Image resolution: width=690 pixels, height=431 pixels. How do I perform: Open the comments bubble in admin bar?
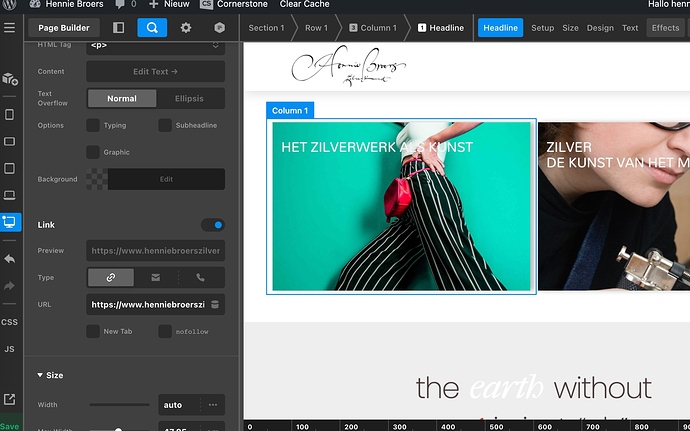click(x=125, y=4)
